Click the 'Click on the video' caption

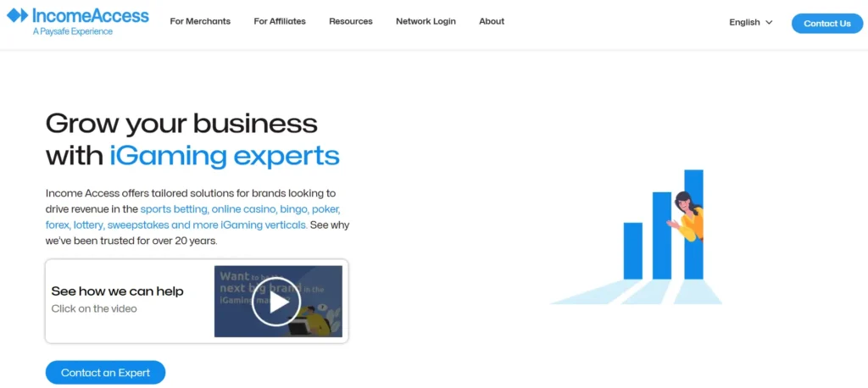pos(94,309)
